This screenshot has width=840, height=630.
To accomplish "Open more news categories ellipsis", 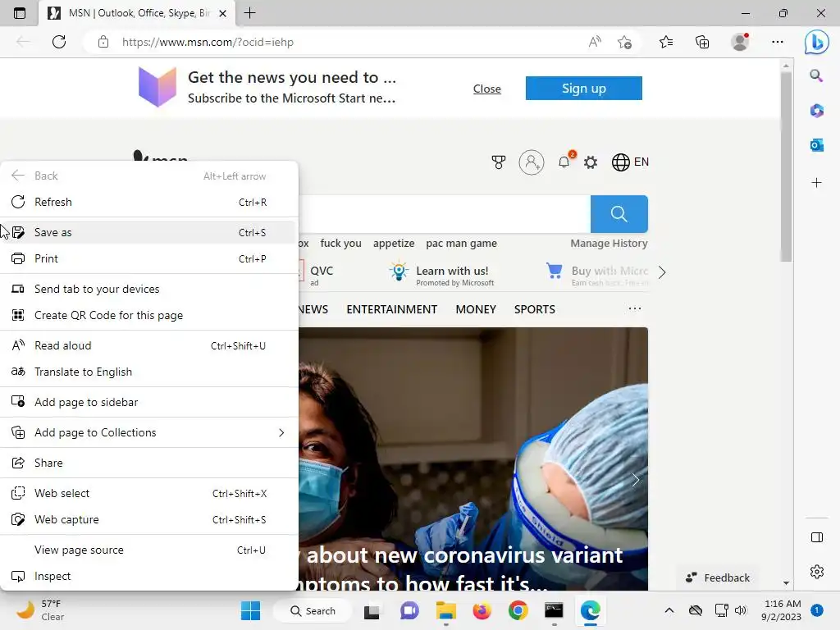I will click(635, 308).
